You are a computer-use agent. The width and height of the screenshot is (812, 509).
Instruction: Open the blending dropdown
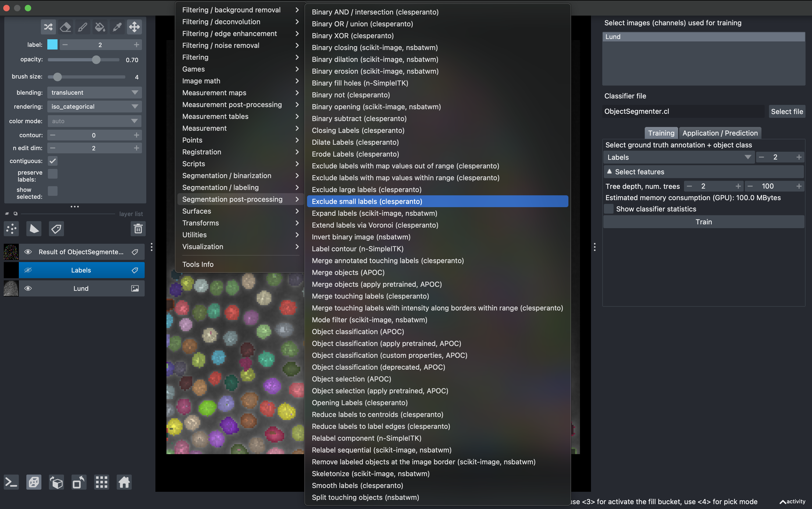click(x=94, y=92)
